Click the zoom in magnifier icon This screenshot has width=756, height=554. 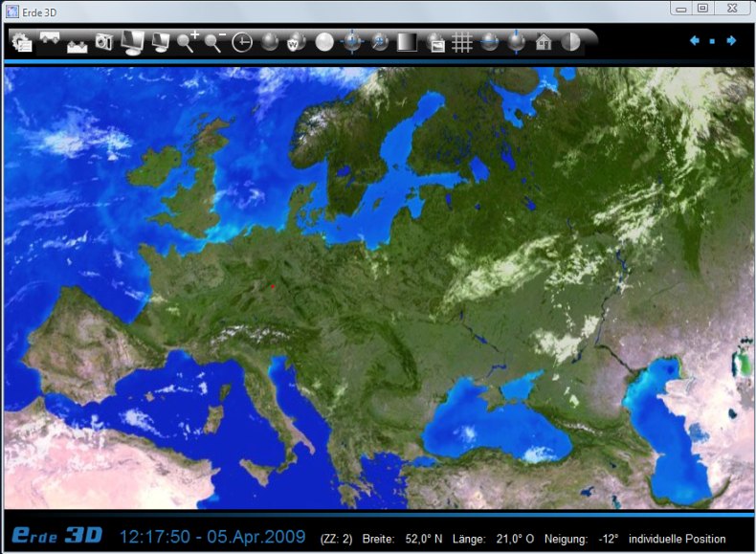(188, 42)
